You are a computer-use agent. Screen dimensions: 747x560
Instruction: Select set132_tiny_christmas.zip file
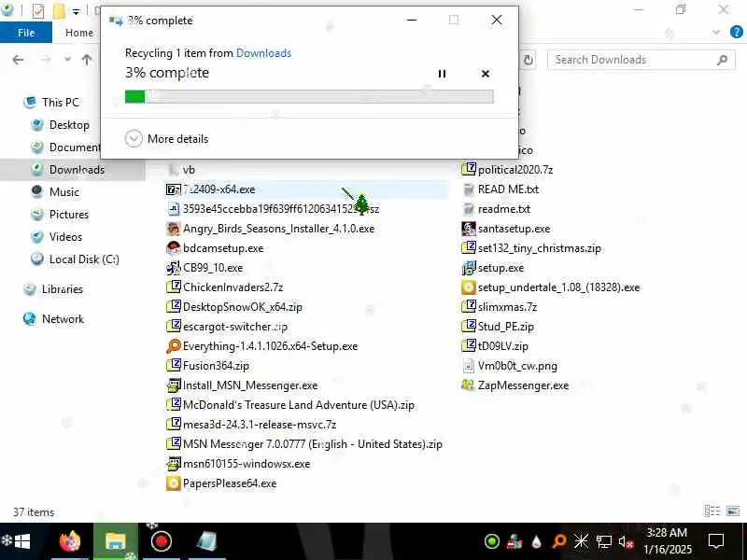pyautogui.click(x=531, y=248)
